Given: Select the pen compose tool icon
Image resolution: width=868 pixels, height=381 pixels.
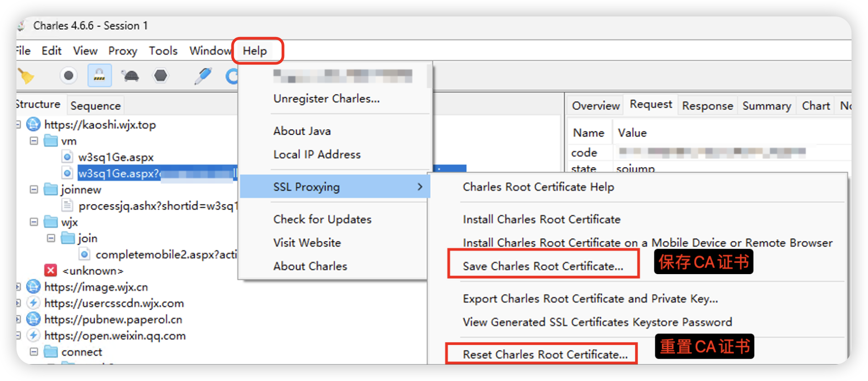Looking at the screenshot, I should click(203, 76).
